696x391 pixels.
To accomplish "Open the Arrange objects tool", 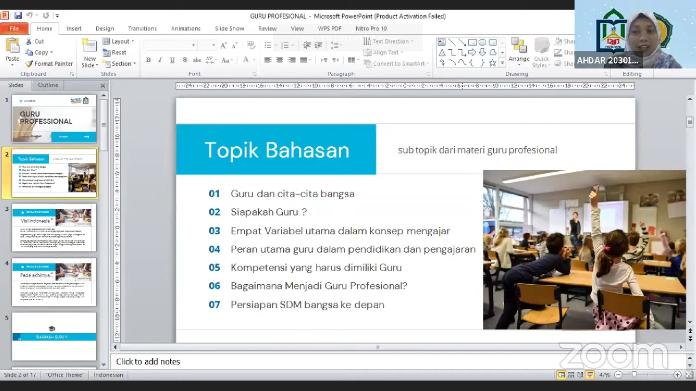I will tap(518, 50).
